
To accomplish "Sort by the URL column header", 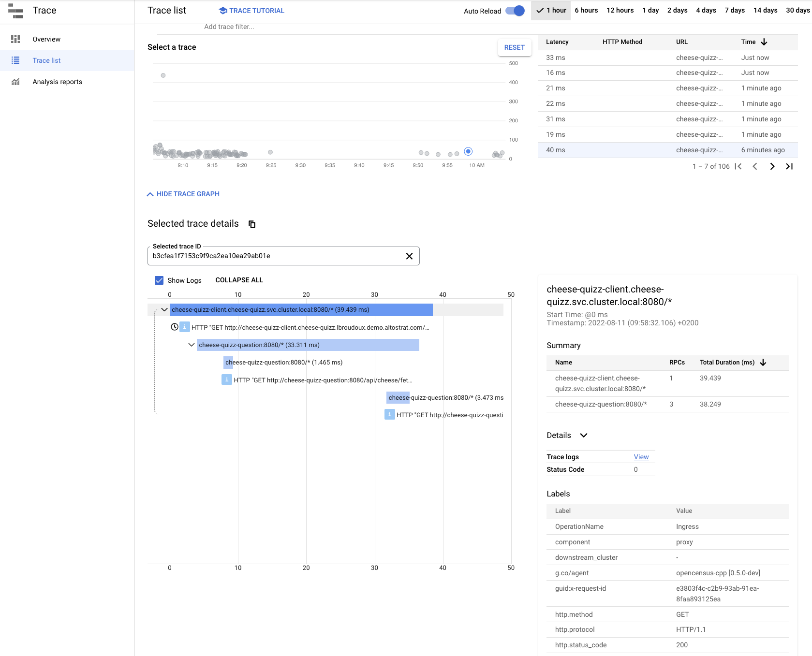I will point(681,42).
